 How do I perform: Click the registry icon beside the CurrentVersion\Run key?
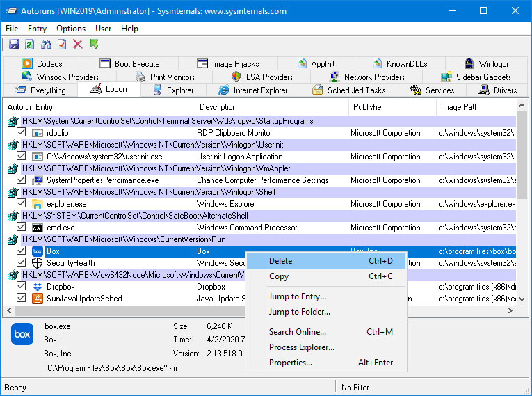point(13,239)
